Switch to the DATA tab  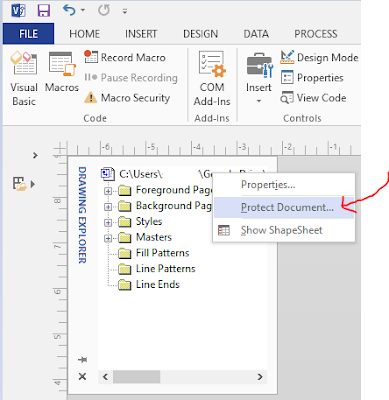(x=256, y=34)
